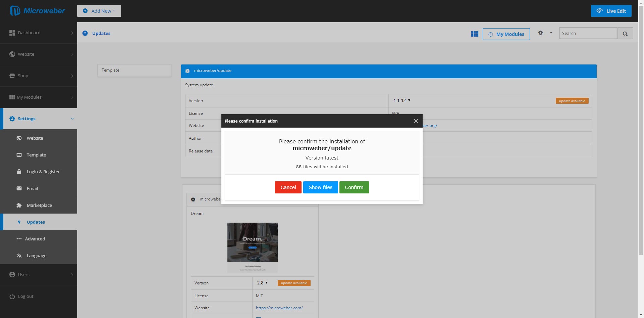Click the Email envelope icon
Image resolution: width=644 pixels, height=318 pixels.
click(19, 188)
